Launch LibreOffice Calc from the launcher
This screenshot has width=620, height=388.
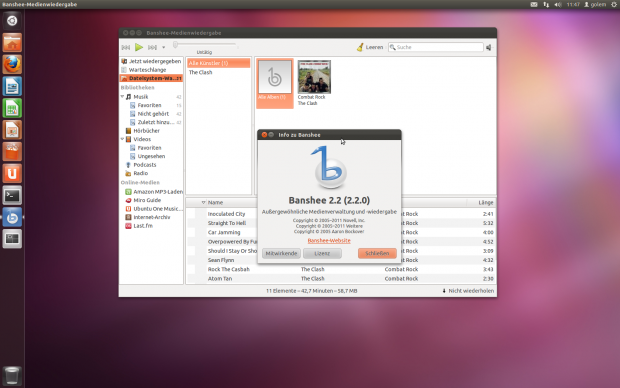pyautogui.click(x=12, y=108)
